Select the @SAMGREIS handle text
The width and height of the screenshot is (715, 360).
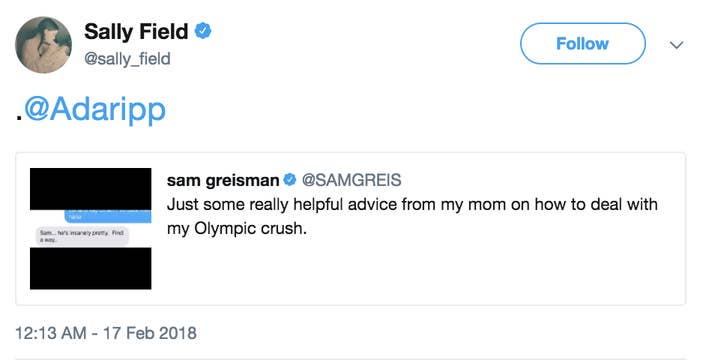click(x=352, y=180)
